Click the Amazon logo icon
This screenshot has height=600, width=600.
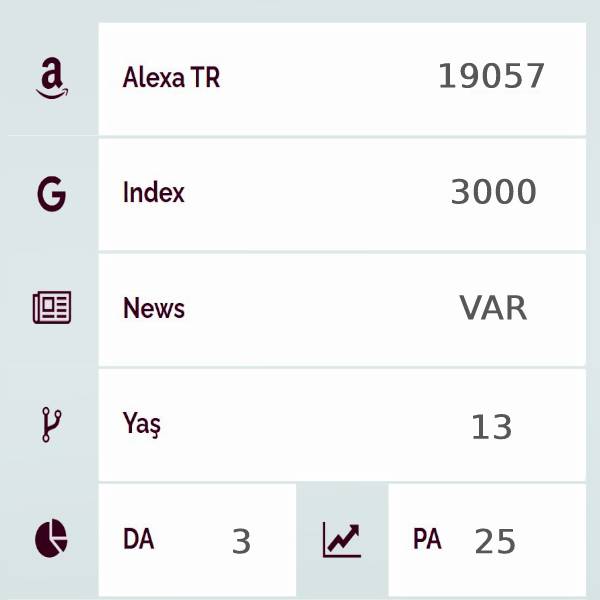[51, 78]
